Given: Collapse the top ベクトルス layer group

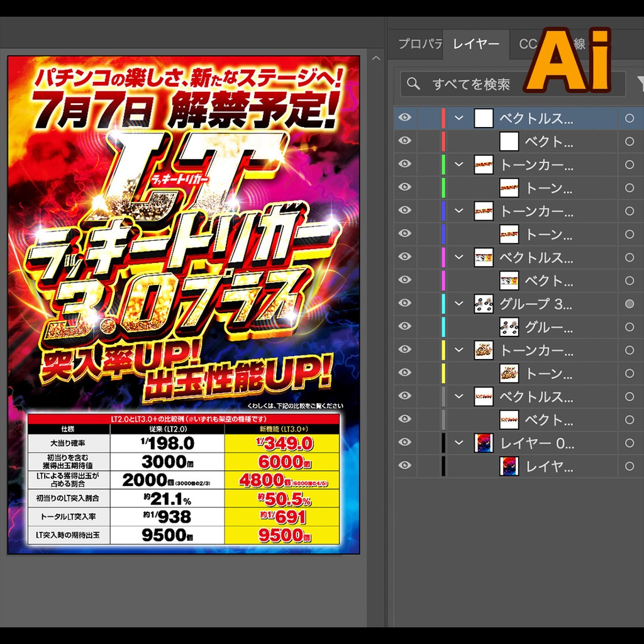Looking at the screenshot, I should coord(458,118).
